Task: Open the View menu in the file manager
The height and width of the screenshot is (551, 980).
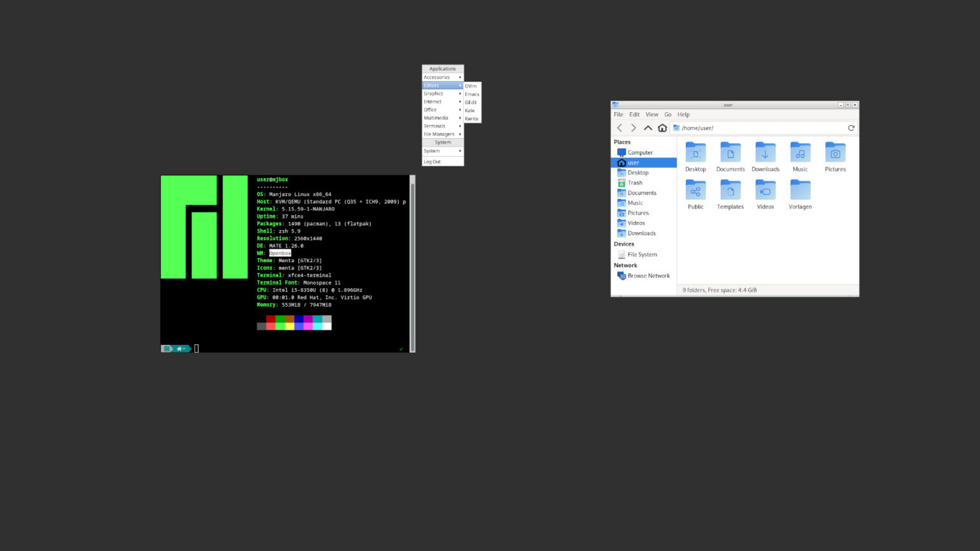Action: (x=651, y=114)
